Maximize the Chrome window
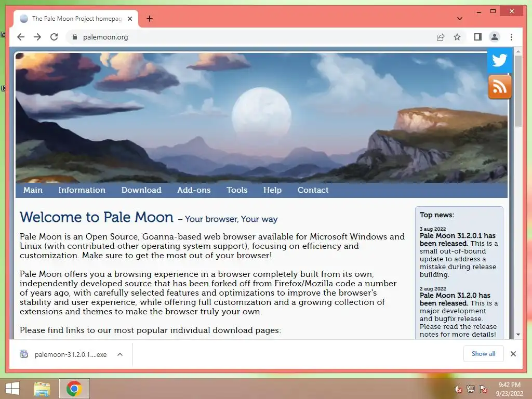The width and height of the screenshot is (532, 399). pos(493,11)
